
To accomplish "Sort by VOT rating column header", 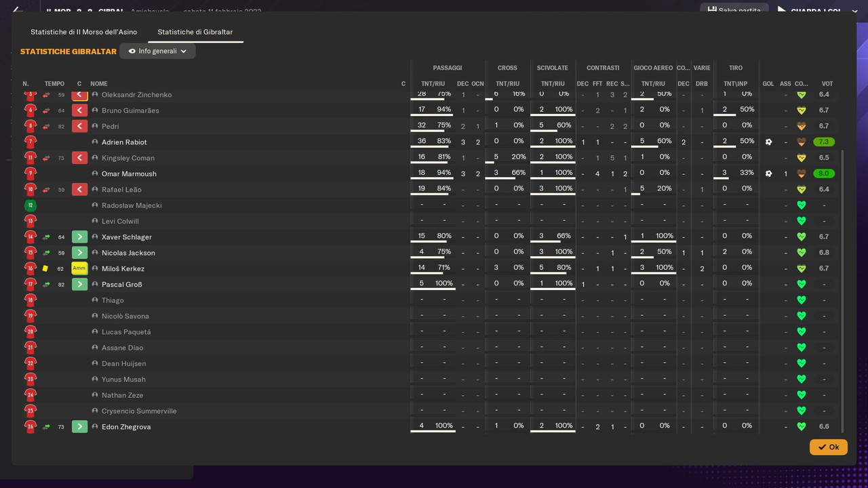I will (827, 84).
